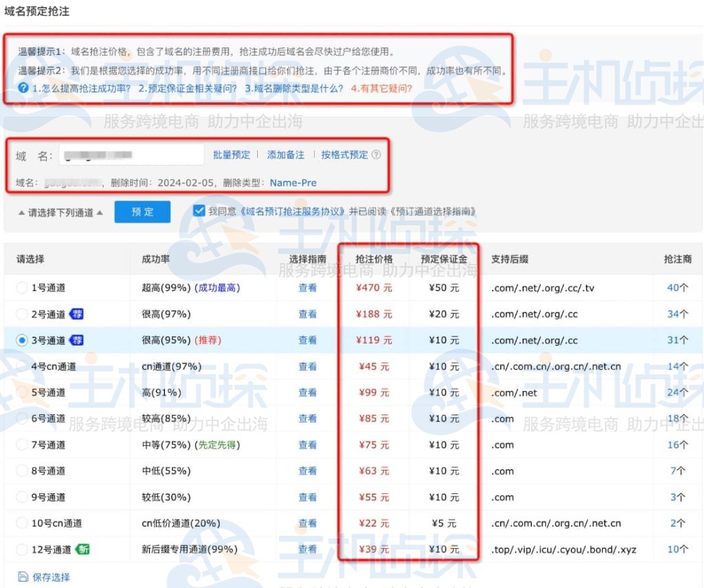Click the ¥470 元 price cell
Viewport: 704px width, 588px height.
tap(374, 288)
